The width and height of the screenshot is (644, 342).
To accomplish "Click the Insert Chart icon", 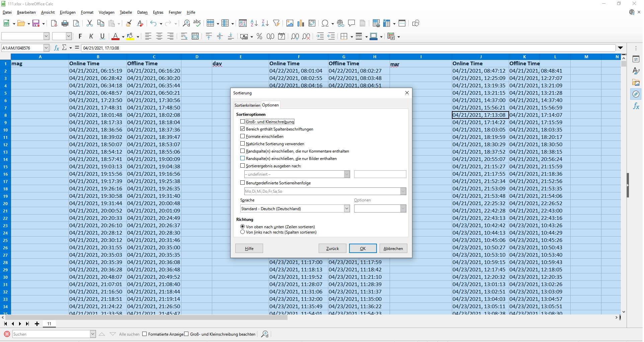I will [301, 23].
